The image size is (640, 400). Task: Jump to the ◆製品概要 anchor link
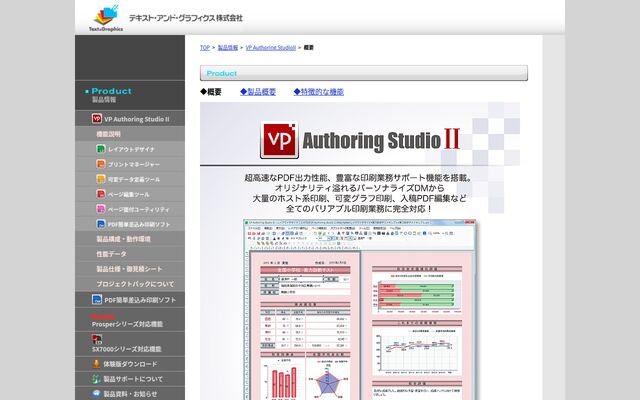coord(258,92)
